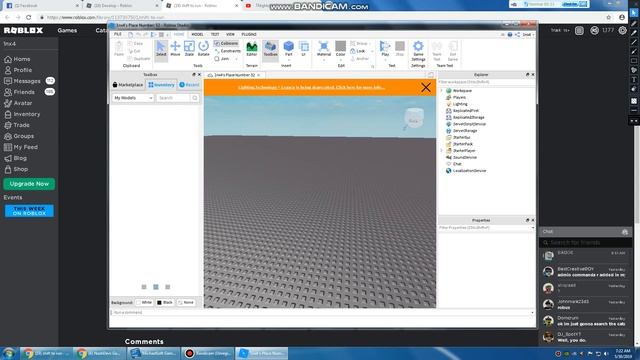Switch to the TEST ribbon tab
The width and height of the screenshot is (640, 360).
pos(215,34)
